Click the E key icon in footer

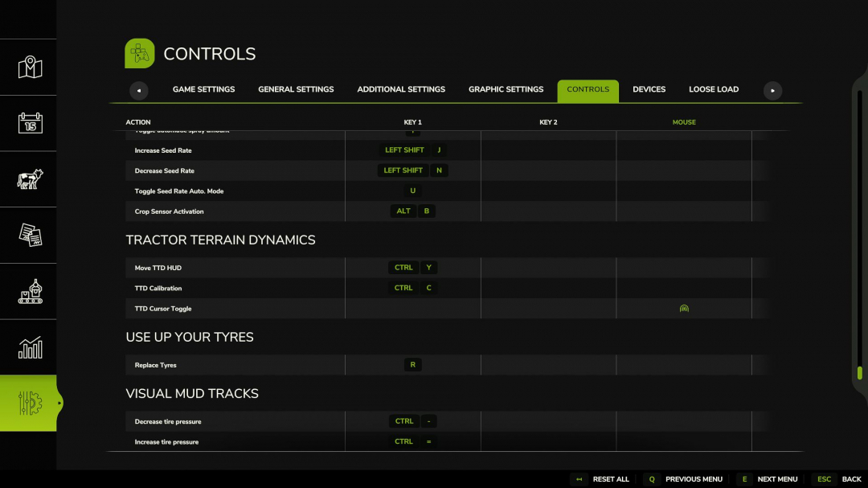click(744, 479)
